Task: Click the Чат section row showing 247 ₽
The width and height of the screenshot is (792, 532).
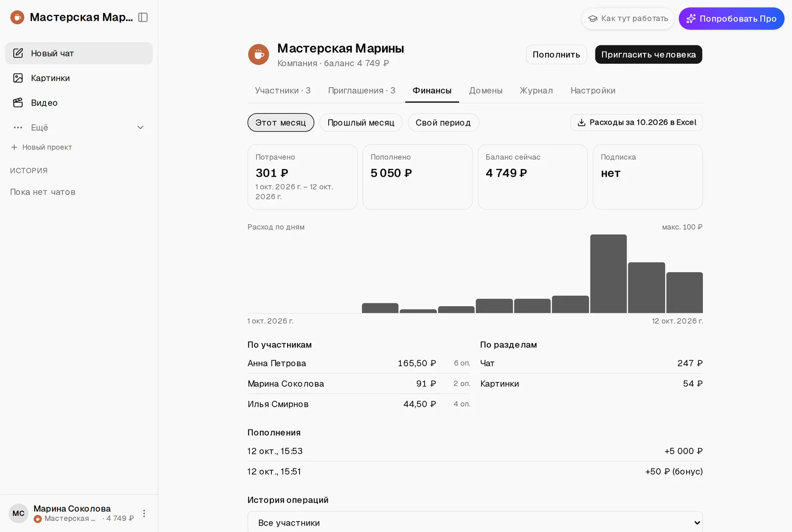Action: pyautogui.click(x=592, y=363)
